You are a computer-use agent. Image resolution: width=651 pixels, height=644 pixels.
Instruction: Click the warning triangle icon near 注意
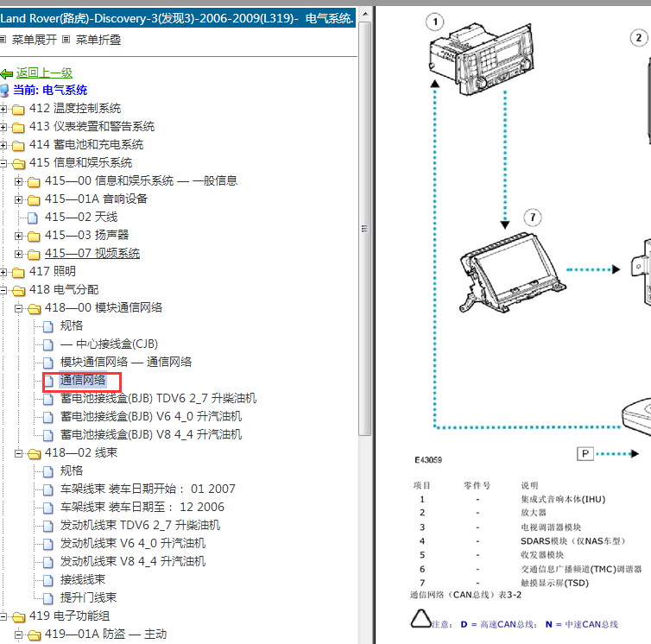click(x=421, y=619)
